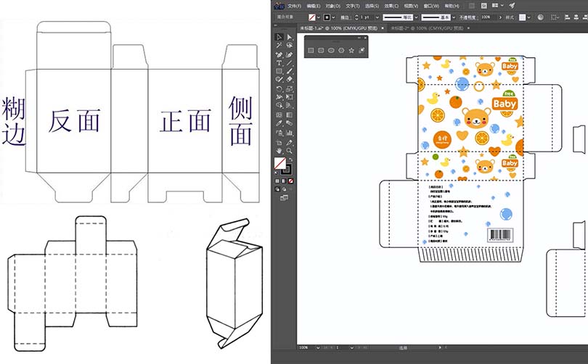
Task: Open the 对象(O) menu
Action: pos(333,6)
